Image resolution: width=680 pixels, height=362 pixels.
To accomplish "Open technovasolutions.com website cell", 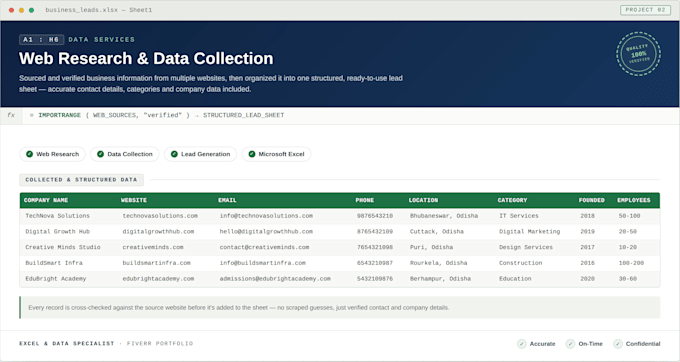I will pyautogui.click(x=160, y=216).
